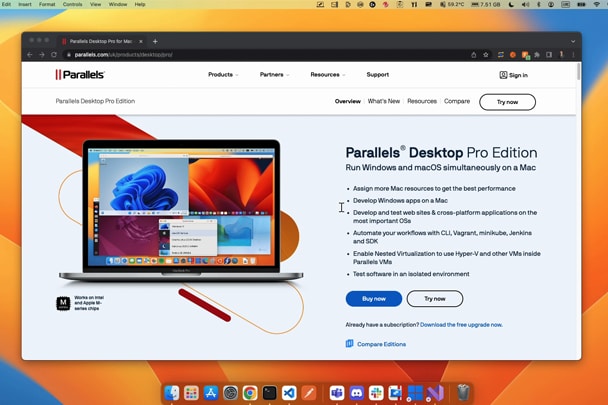The width and height of the screenshot is (608, 405).
Task: Expand the Partners dropdown menu
Action: [x=274, y=75]
